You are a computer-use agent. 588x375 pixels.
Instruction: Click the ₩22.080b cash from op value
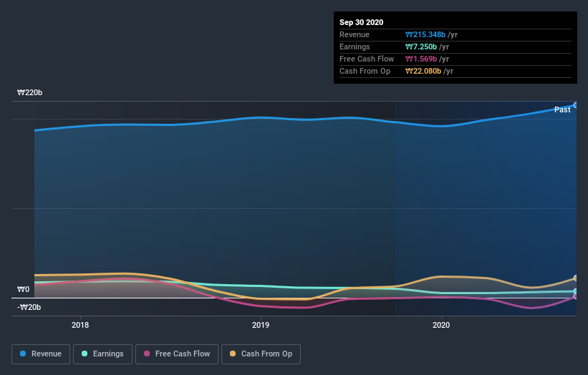pos(423,71)
